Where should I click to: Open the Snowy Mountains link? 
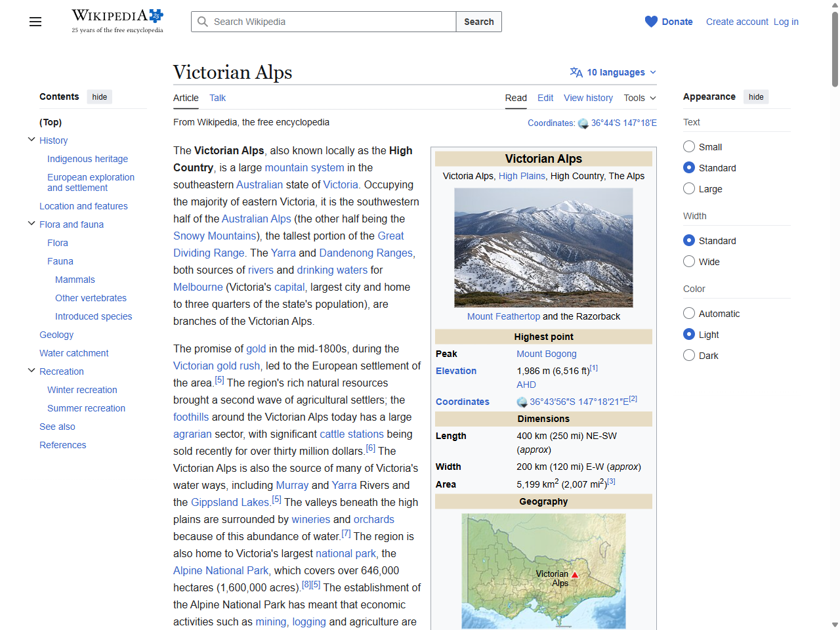pos(215,236)
